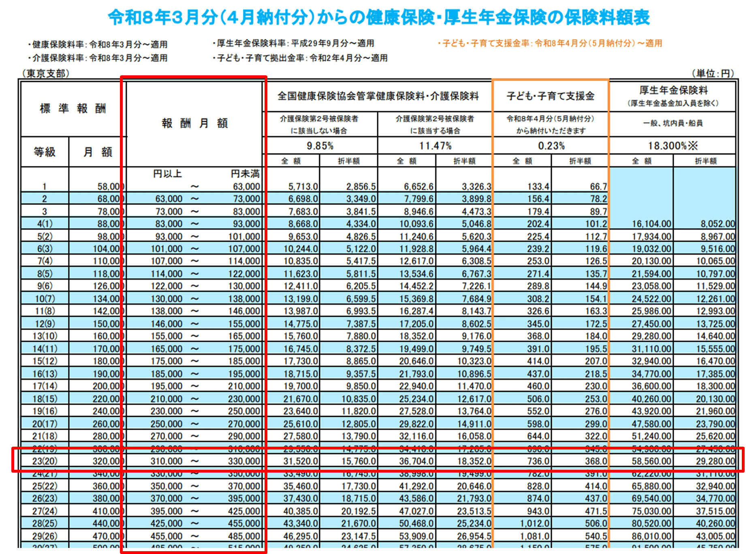The width and height of the screenshot is (756, 554).
Task: Click the 9.85% rate cell
Action: [320, 146]
